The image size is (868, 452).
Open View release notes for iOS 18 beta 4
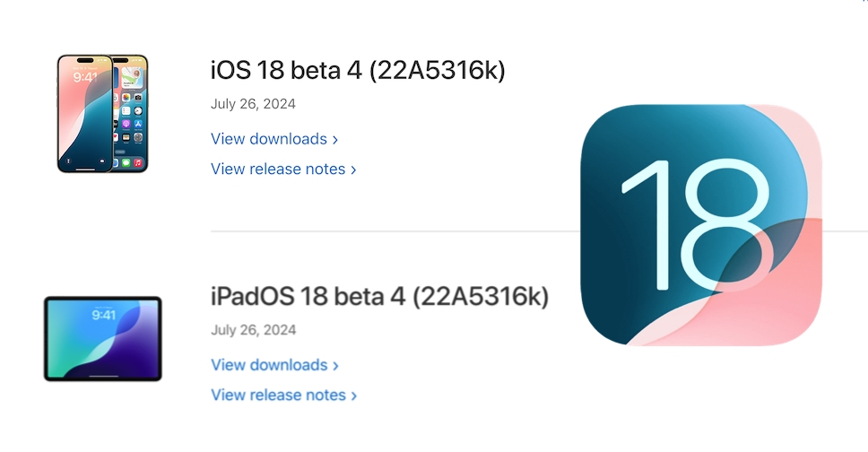(278, 169)
